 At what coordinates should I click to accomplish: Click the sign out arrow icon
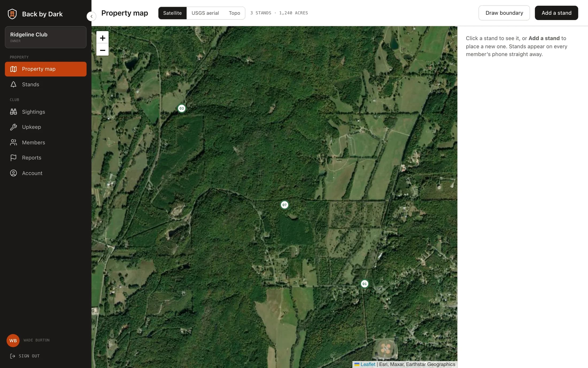[13, 356]
